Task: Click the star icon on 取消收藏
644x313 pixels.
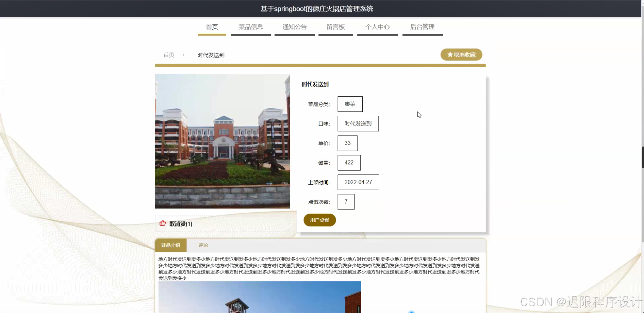Action: [x=450, y=55]
